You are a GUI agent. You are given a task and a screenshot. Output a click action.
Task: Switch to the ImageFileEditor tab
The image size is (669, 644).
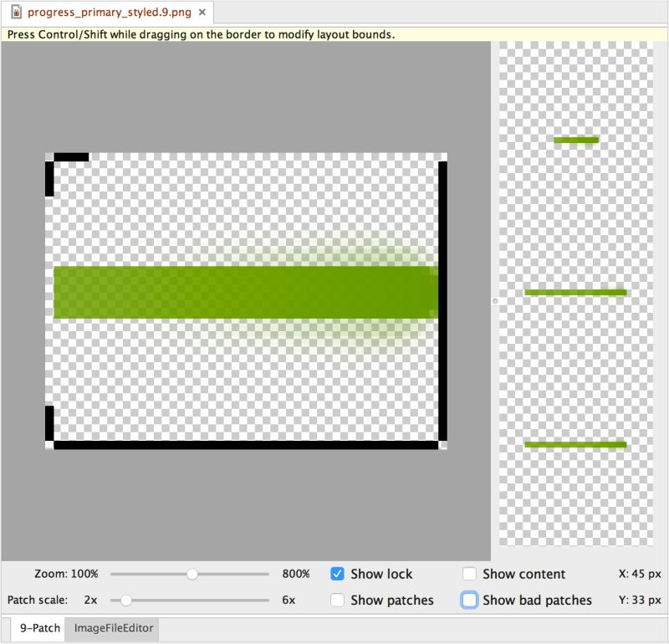[113, 629]
